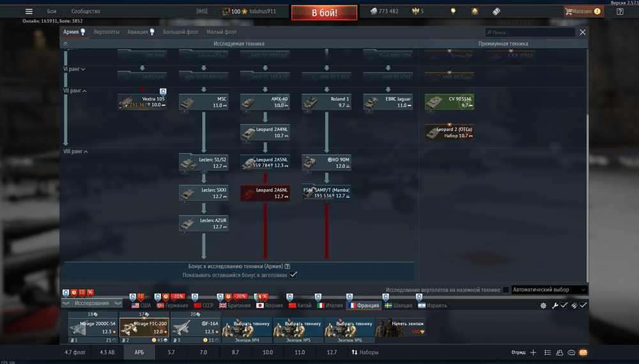The width and height of the screenshot is (639, 364).
Task: Click Нанять экипаж for 500
Action: coord(401,328)
